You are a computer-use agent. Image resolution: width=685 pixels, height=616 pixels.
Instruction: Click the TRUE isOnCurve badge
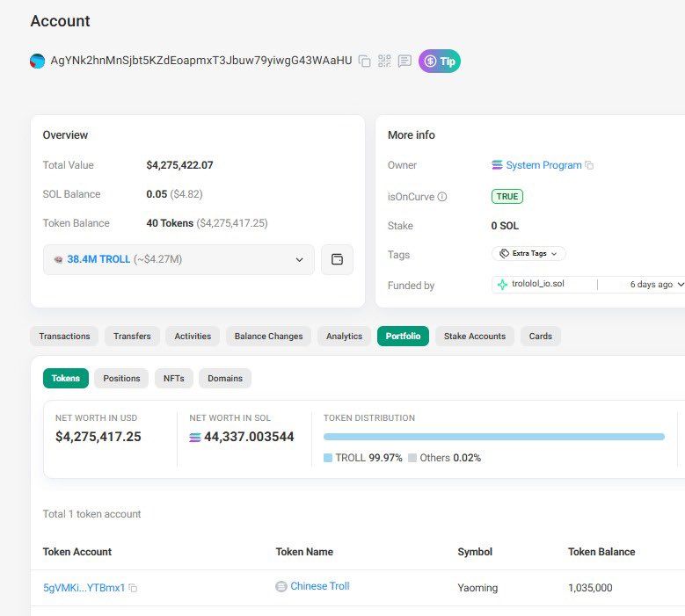(507, 197)
